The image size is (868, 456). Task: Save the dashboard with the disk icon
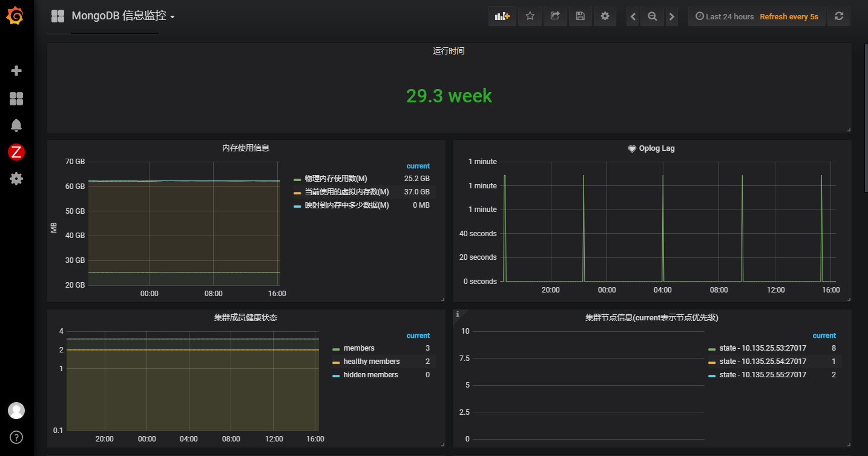click(580, 16)
